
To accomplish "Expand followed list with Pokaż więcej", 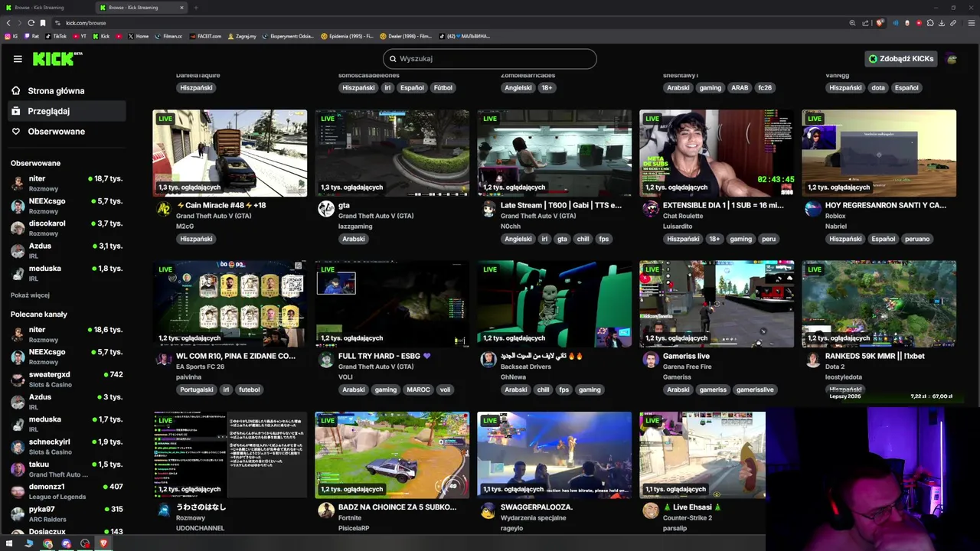I will click(x=30, y=295).
